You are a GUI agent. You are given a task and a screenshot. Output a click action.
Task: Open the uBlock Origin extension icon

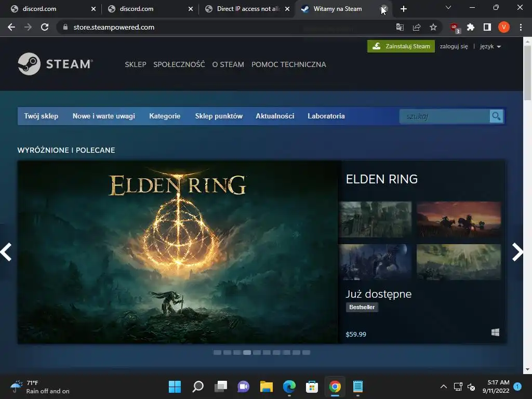455,28
